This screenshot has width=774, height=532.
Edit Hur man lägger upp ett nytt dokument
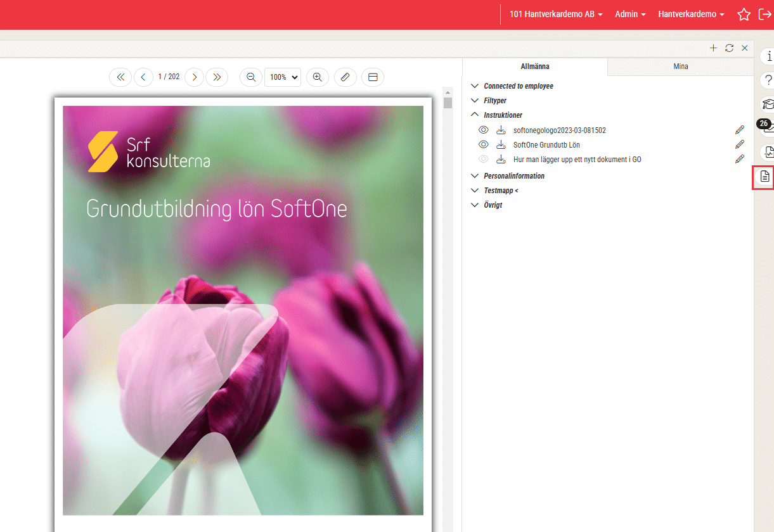[x=740, y=159]
